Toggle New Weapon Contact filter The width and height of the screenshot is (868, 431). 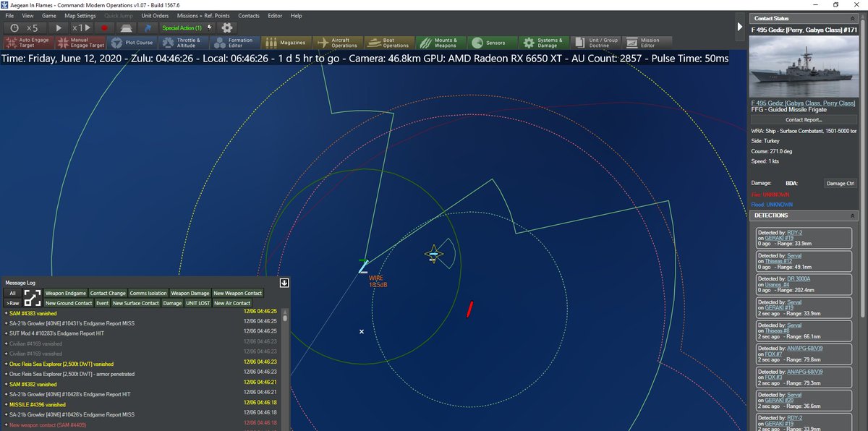click(x=238, y=293)
